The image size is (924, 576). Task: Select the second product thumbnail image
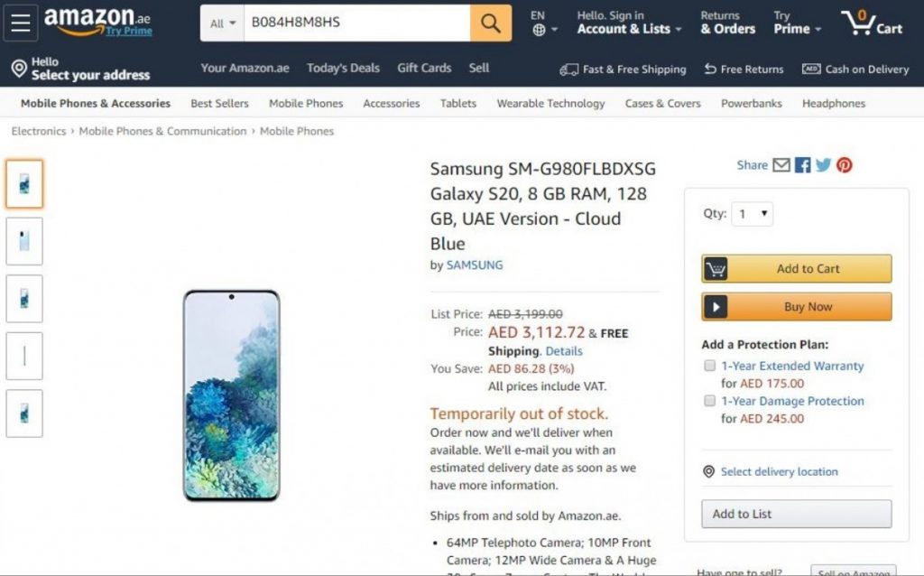click(24, 241)
